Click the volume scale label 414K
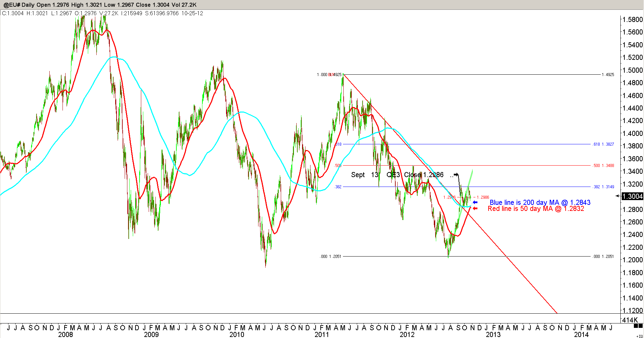 coord(630,320)
